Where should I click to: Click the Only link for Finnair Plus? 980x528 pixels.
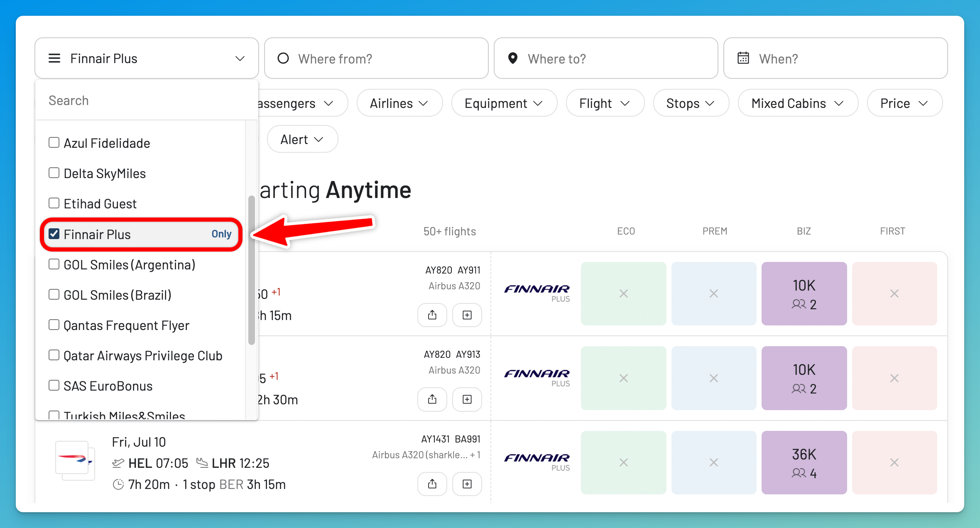[x=221, y=234]
